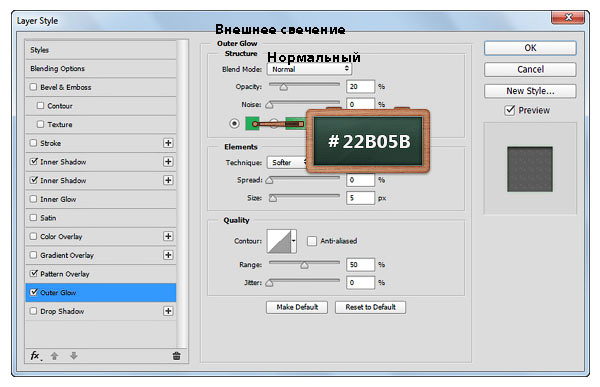Enable the Anti-aliased checkbox
The height and width of the screenshot is (387, 600).
tap(312, 241)
